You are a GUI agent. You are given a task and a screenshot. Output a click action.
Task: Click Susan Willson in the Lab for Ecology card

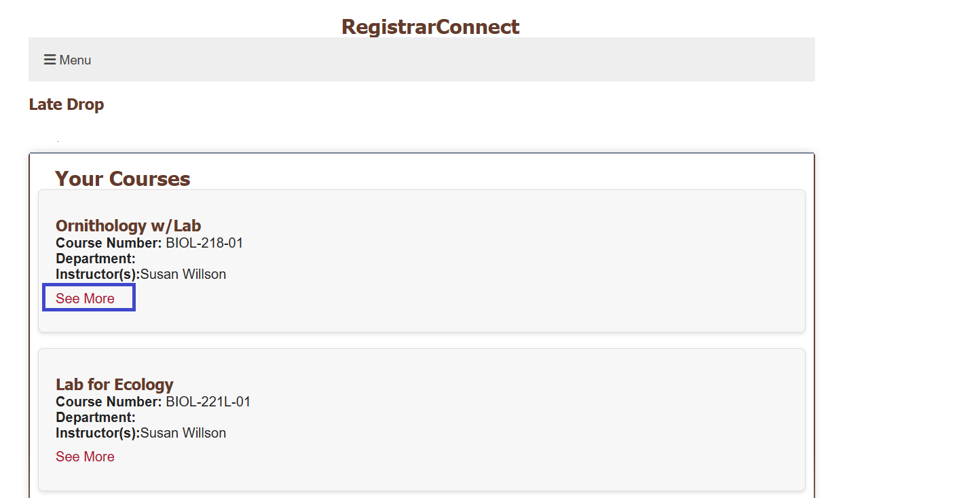tap(183, 433)
